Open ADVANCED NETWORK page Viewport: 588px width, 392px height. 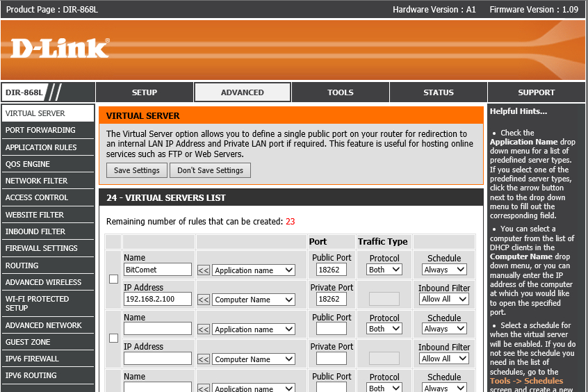coord(48,325)
